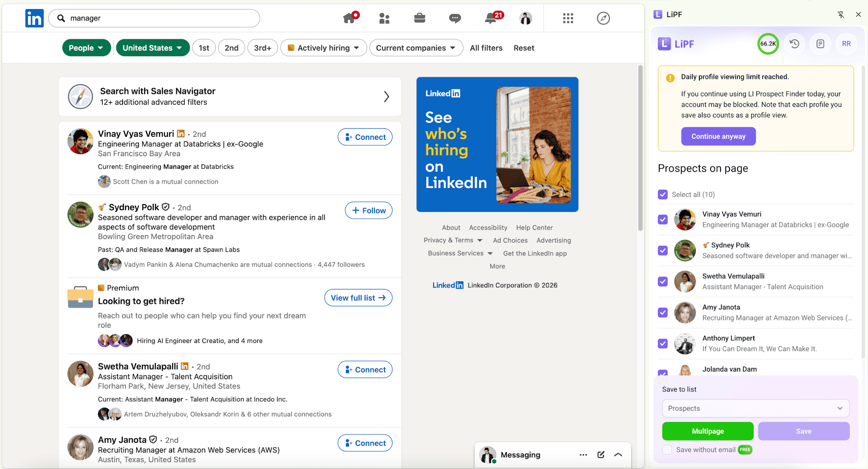Click the search results vertical scrollbar

(x=641, y=148)
